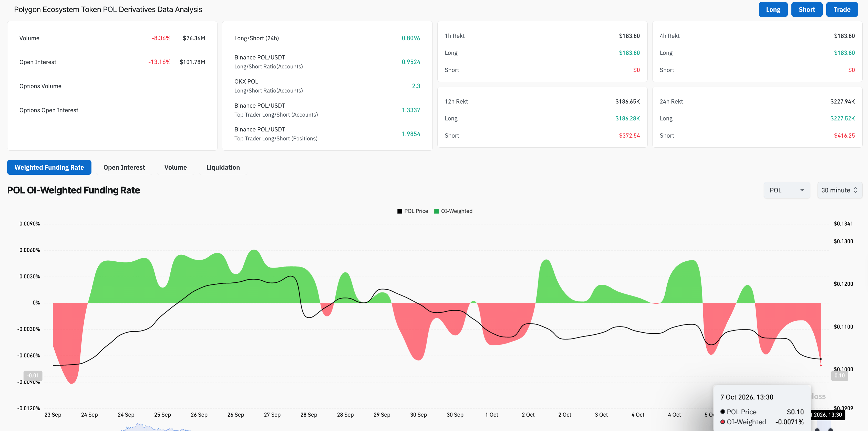This screenshot has height=431, width=868.
Task: Click the crosshair date label on the time axis
Action: pyautogui.click(x=827, y=415)
